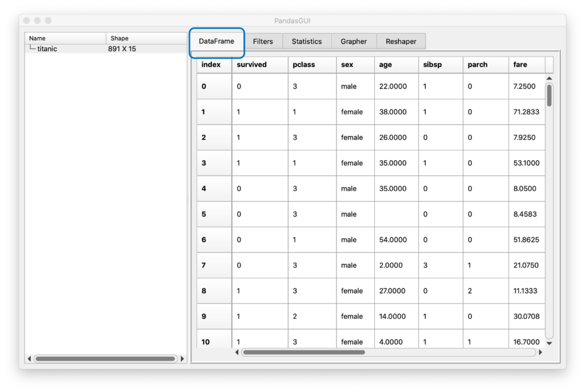585x392 pixels.
Task: Click the DataFrame tab
Action: point(217,41)
